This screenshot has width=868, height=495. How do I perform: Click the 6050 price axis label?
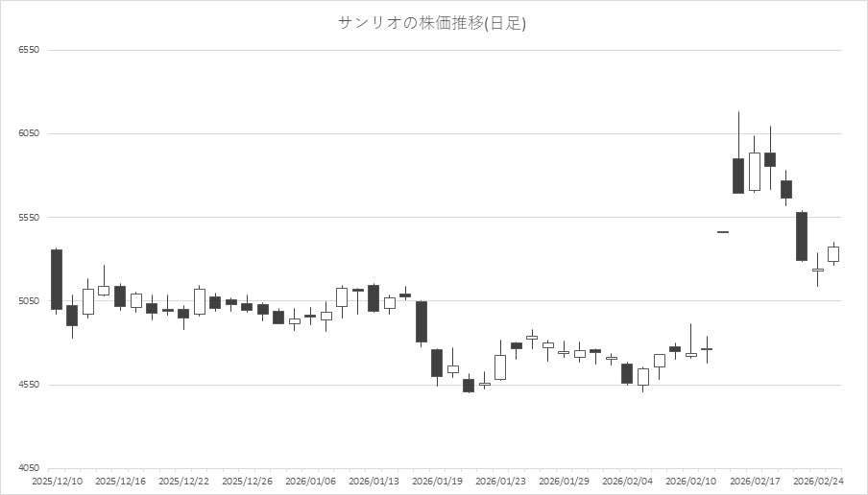coord(28,133)
